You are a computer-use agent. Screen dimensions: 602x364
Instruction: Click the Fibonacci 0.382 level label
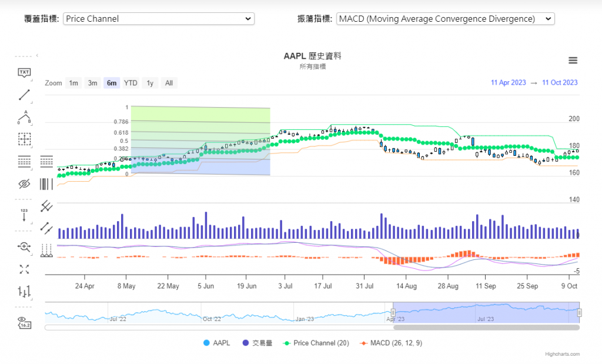(121, 149)
